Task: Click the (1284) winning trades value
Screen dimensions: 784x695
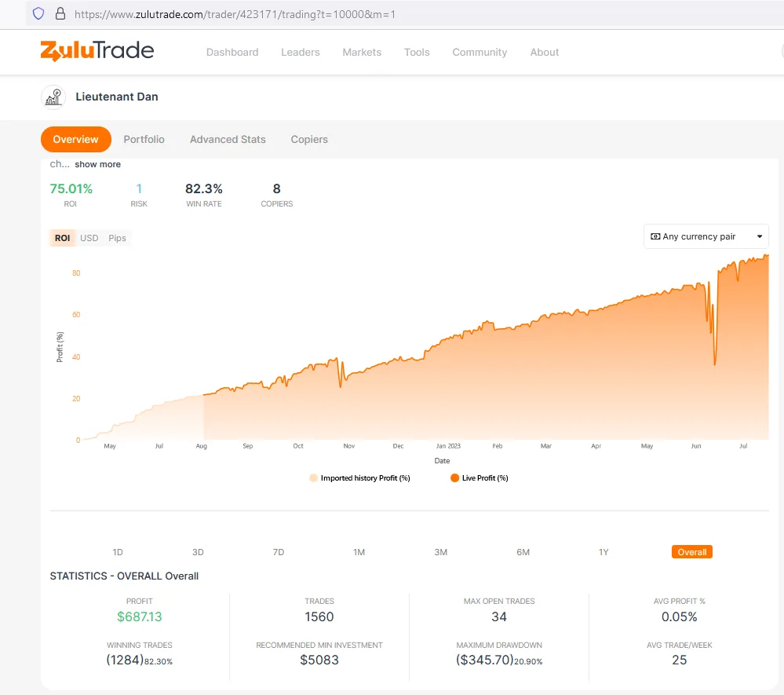Action: pos(125,660)
